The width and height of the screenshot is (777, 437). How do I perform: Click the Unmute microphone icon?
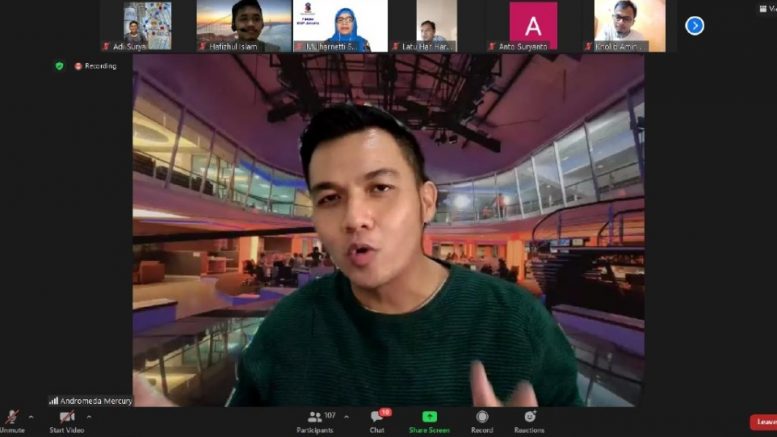point(12,417)
